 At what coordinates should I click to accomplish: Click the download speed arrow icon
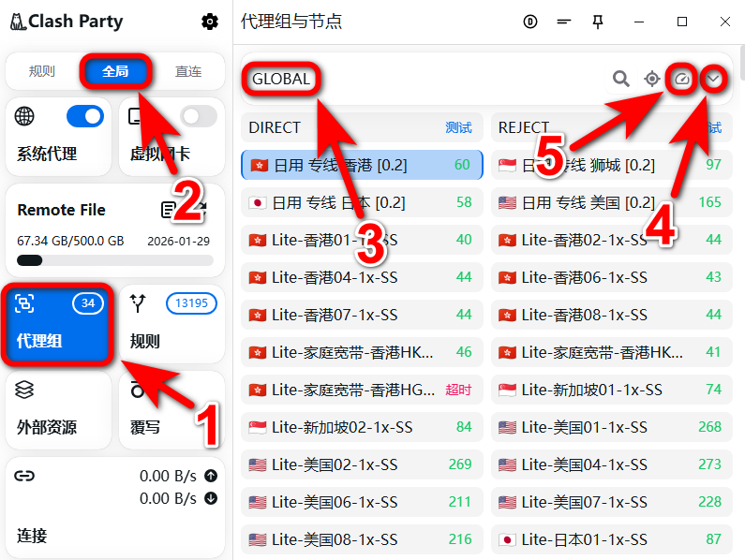211,498
